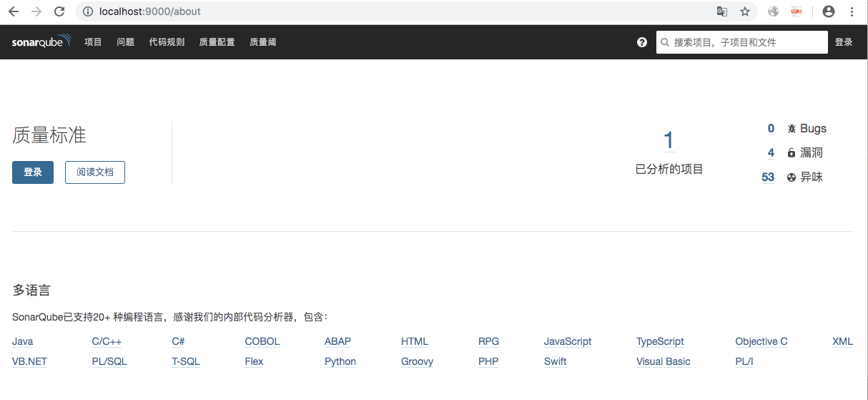Viewport: 868px width, 400px height.
Task: Click the red extension icon in toolbar
Action: pos(797,11)
